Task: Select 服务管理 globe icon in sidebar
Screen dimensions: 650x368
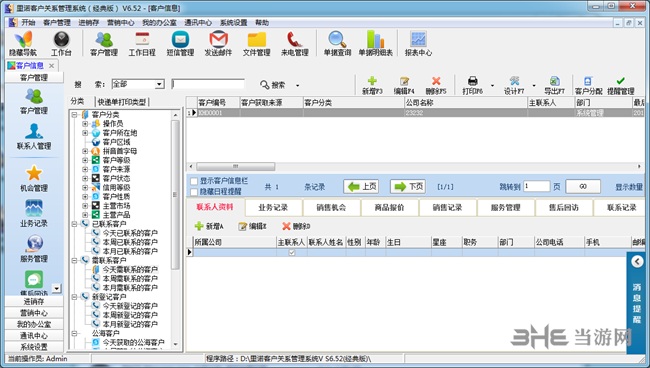Action: [x=34, y=249]
